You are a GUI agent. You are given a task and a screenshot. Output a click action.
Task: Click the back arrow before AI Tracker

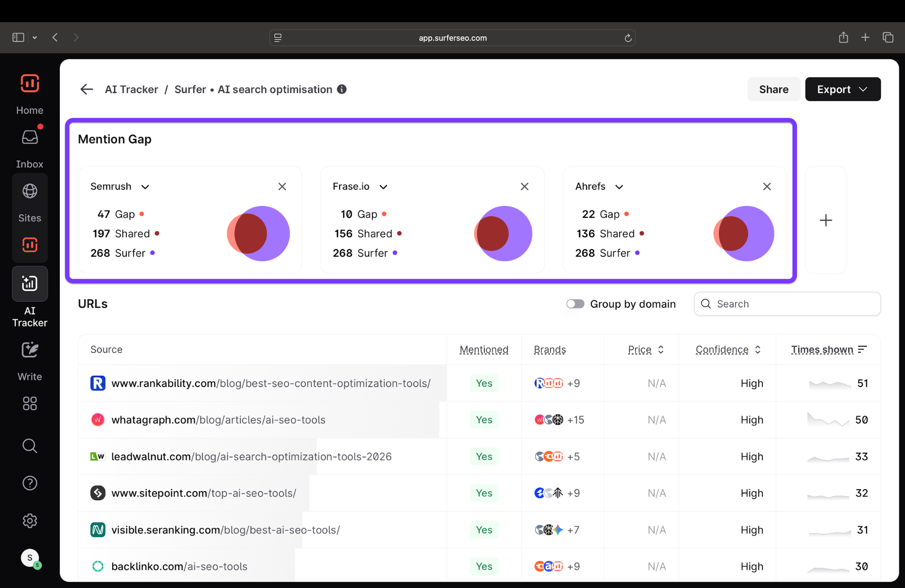(x=86, y=89)
